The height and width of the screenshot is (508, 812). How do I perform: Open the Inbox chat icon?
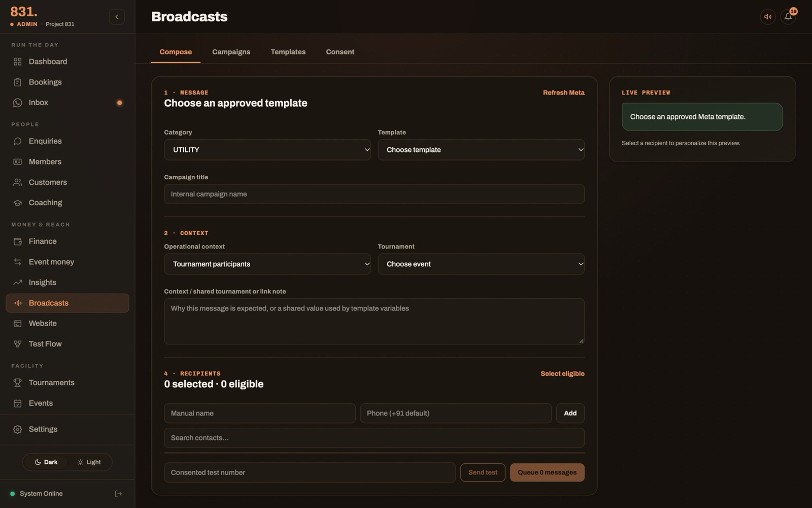(17, 103)
